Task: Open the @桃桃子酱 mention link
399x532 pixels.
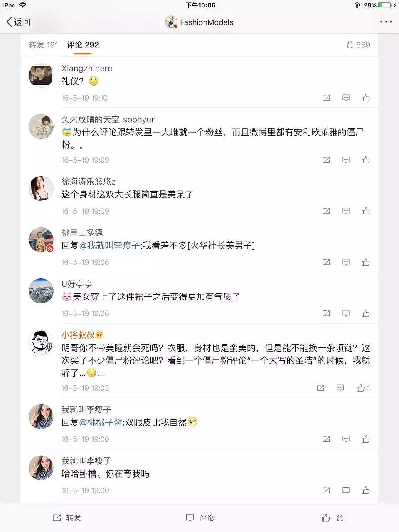Action: tap(101, 423)
